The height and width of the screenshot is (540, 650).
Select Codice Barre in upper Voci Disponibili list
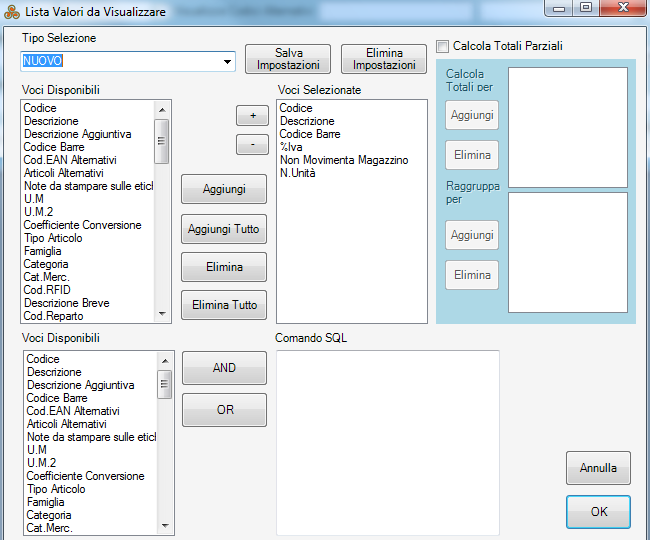click(54, 147)
